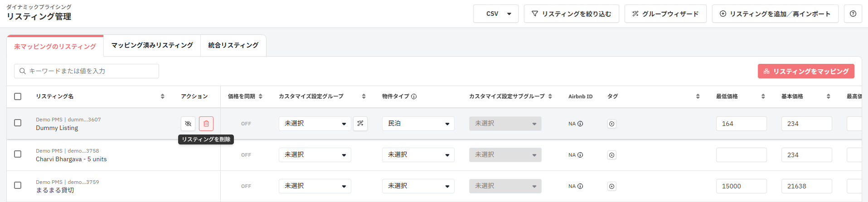Open the help question mark icon

pos(853,14)
